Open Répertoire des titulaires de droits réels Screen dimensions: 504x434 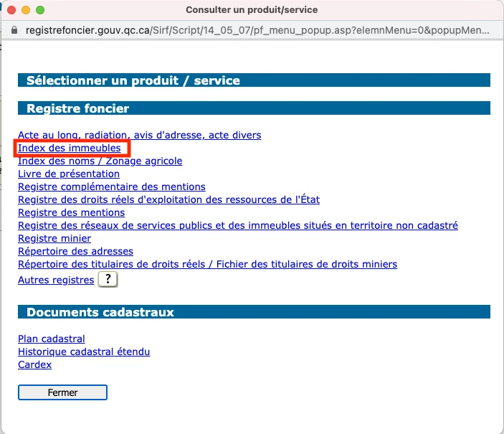click(x=207, y=265)
